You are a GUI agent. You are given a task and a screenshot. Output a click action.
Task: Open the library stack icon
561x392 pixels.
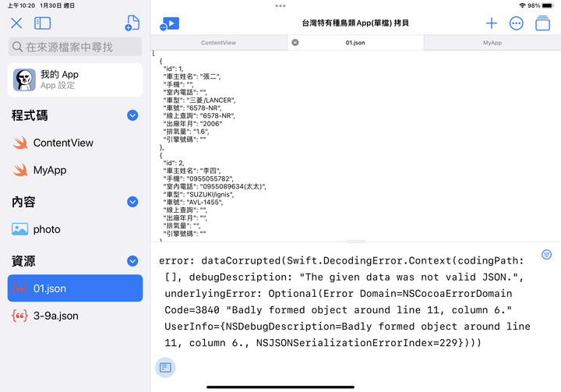click(x=542, y=23)
